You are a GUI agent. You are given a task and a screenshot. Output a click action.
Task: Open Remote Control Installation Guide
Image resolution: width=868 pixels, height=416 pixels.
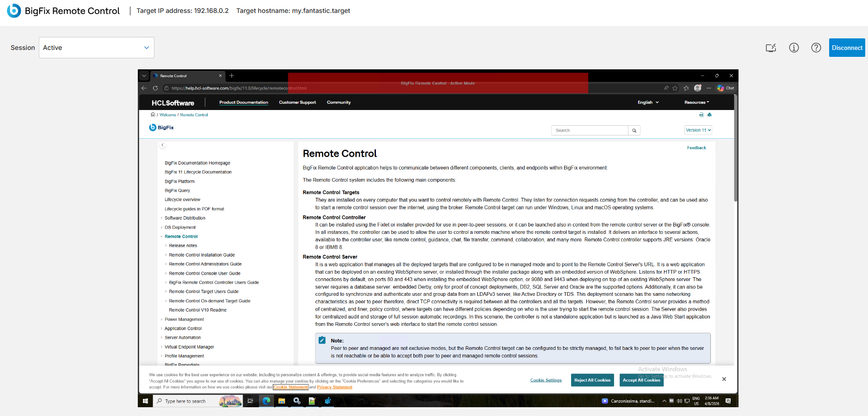point(202,255)
